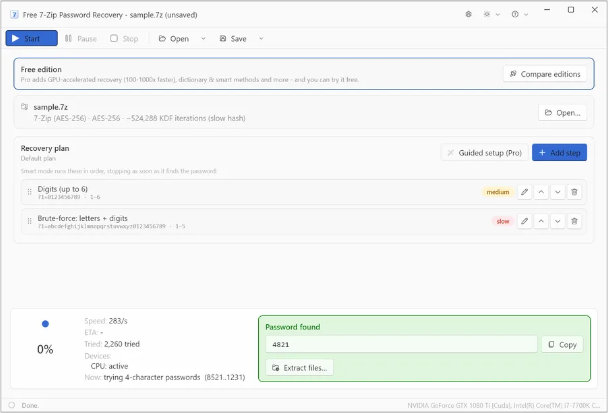The image size is (608, 413).
Task: Move Brute-force letters + digits step up
Action: 541,221
